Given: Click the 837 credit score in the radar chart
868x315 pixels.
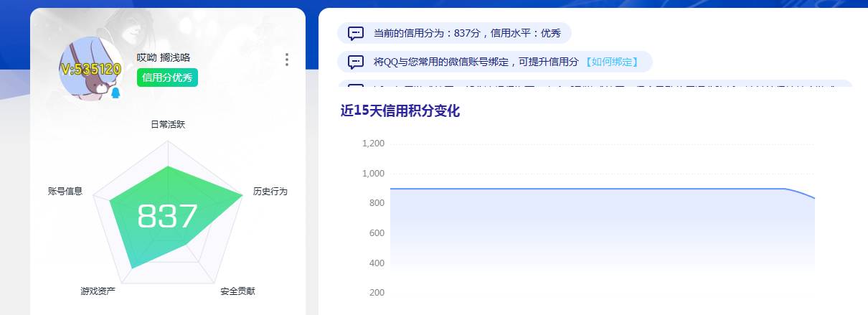Looking at the screenshot, I should (x=167, y=217).
